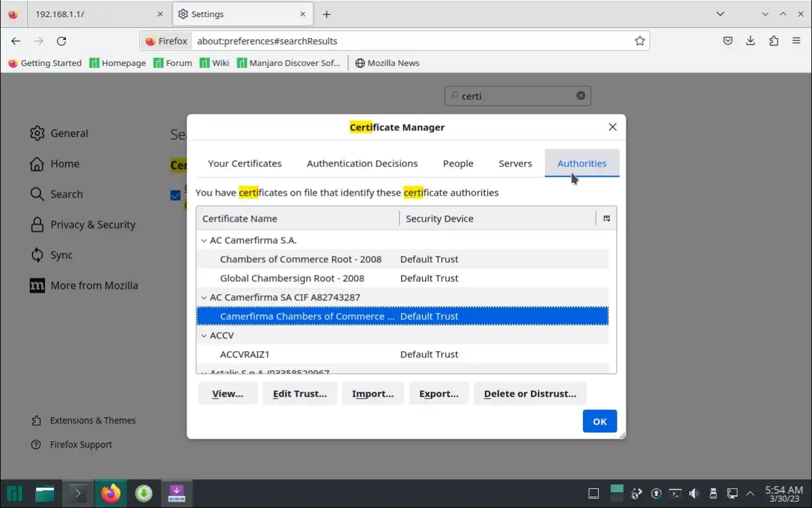
Task: Open the terminal from the taskbar
Action: (x=77, y=493)
